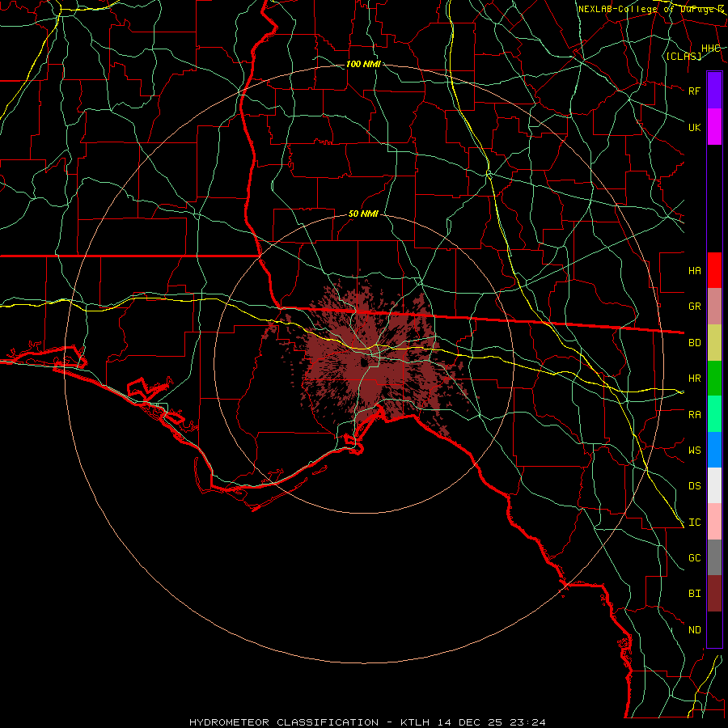Click the BD legend label
The height and width of the screenshot is (728, 728).
pyautogui.click(x=695, y=343)
